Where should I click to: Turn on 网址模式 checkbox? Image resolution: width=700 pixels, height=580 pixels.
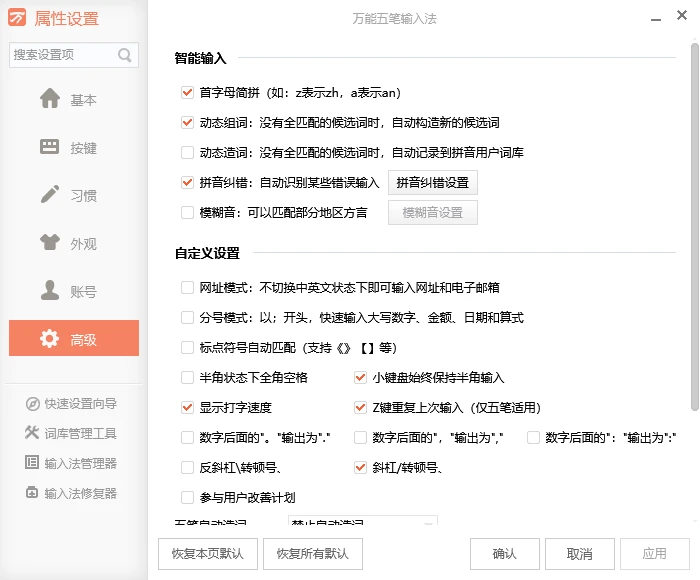point(187,287)
